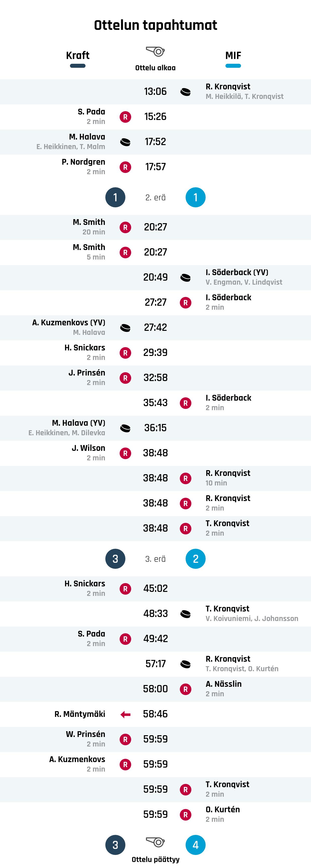Click the red arrow icon at 58:46
The height and width of the screenshot is (868, 311).
coord(125,714)
